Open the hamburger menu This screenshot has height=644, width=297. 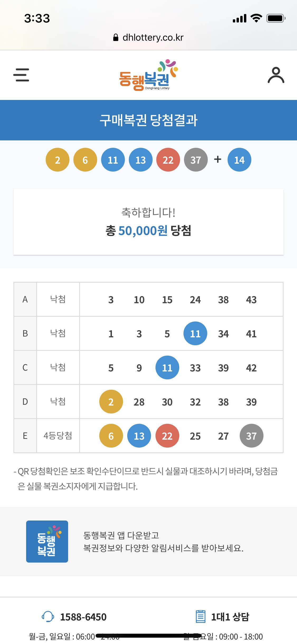(x=21, y=75)
